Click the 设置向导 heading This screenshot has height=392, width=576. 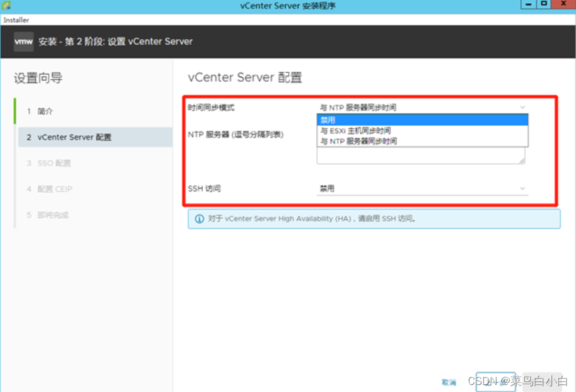click(38, 78)
